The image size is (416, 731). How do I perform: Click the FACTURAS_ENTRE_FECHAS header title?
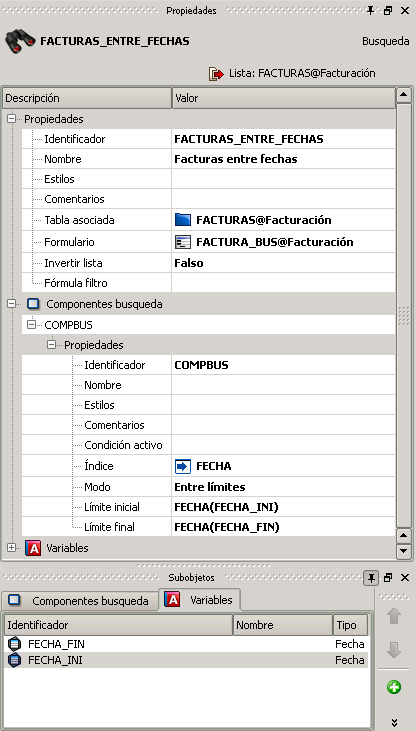click(115, 41)
